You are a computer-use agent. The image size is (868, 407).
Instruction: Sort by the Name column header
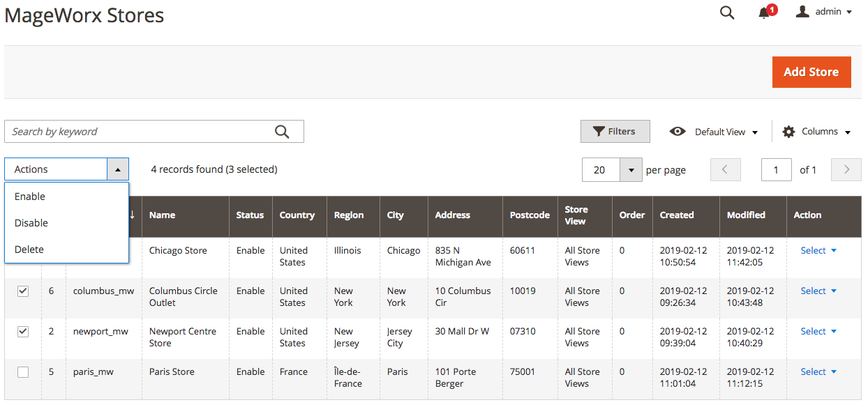(186, 215)
